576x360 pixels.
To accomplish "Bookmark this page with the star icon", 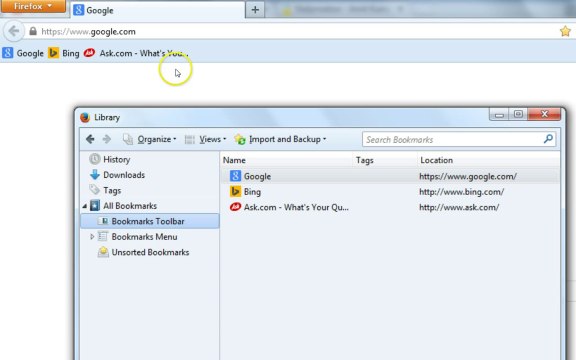I will (565, 31).
